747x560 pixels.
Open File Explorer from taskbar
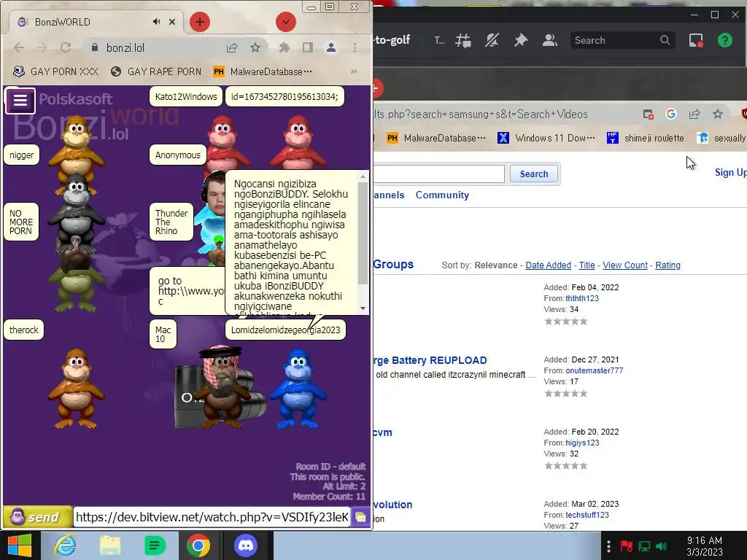110,545
